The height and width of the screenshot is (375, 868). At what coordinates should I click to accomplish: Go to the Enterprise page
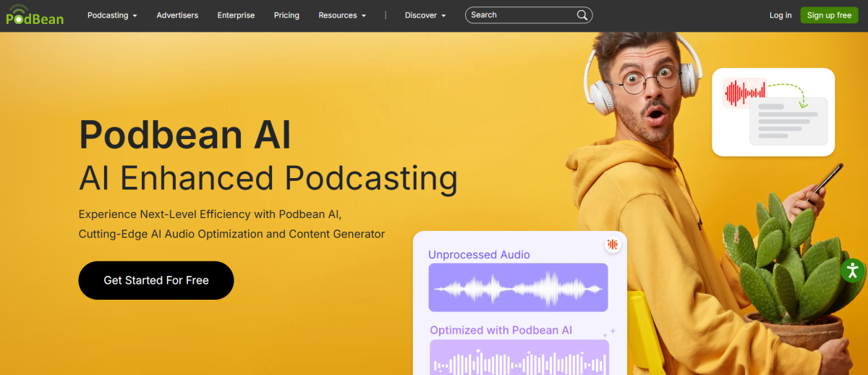pos(236,15)
